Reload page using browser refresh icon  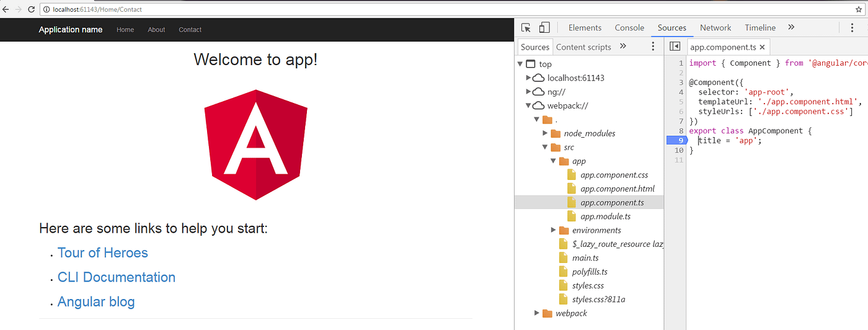tap(30, 9)
